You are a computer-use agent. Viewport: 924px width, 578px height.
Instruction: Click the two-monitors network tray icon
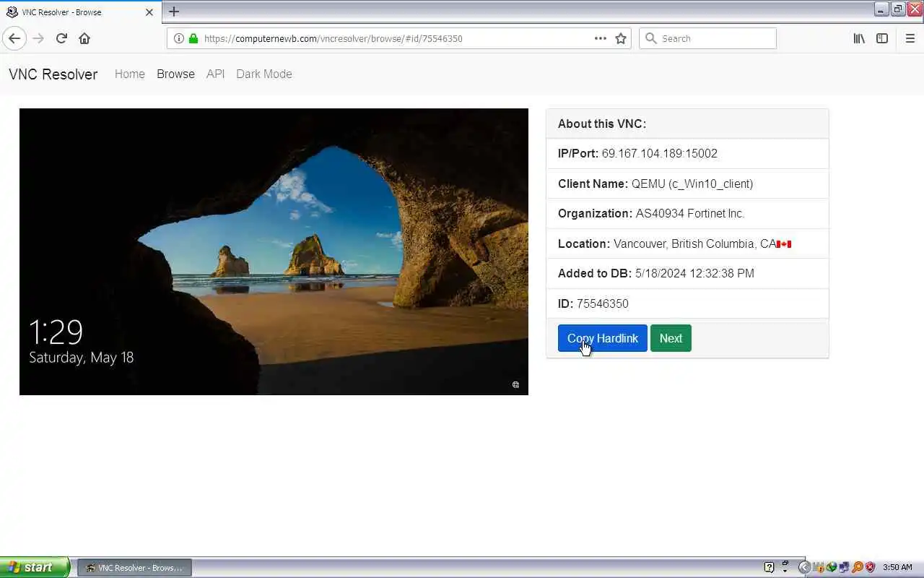coord(844,568)
